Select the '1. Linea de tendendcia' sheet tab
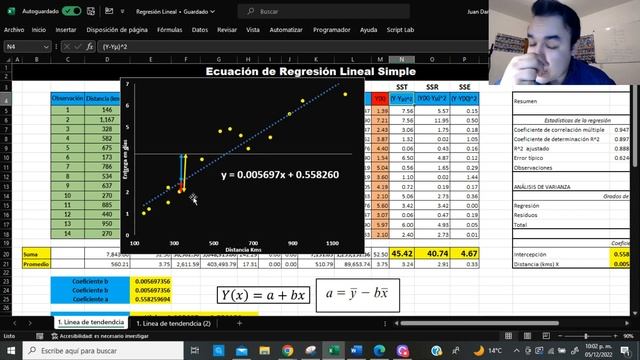This screenshot has height=360, width=640. (x=91, y=322)
